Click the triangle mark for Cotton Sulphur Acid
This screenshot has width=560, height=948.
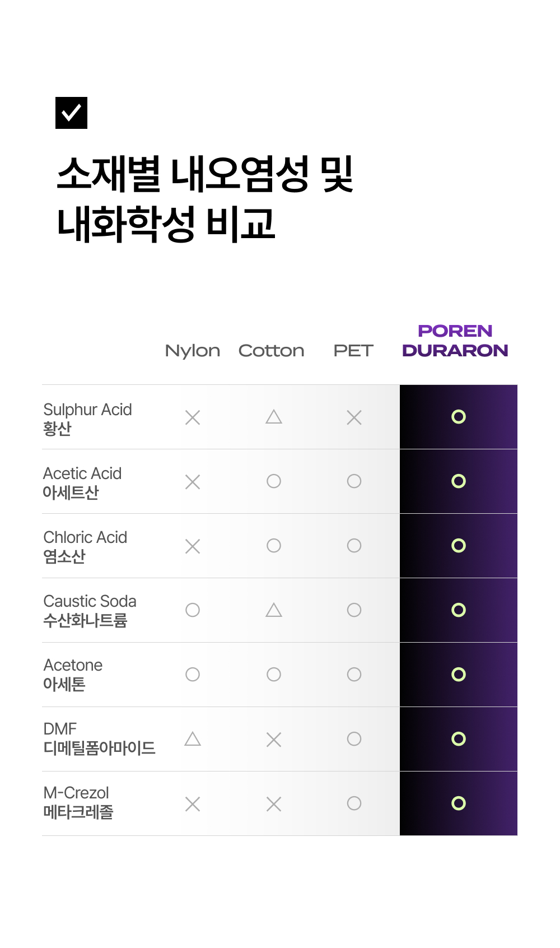[274, 417]
